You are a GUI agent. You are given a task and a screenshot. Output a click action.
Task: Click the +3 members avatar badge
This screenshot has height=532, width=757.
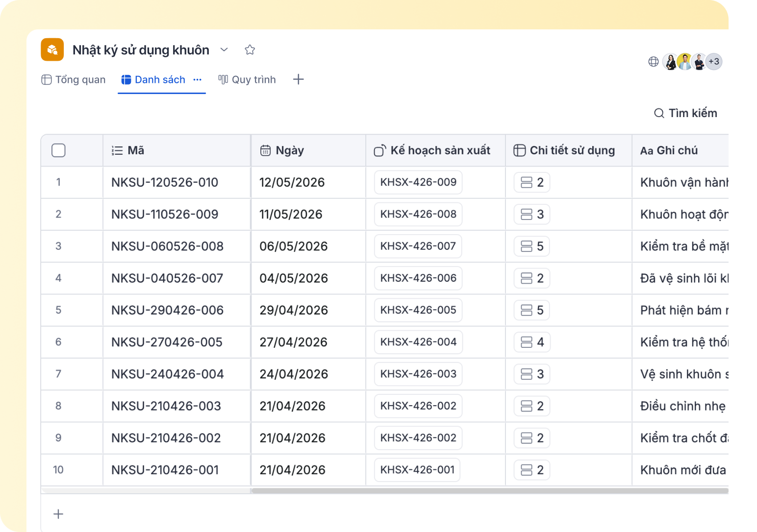(x=714, y=62)
